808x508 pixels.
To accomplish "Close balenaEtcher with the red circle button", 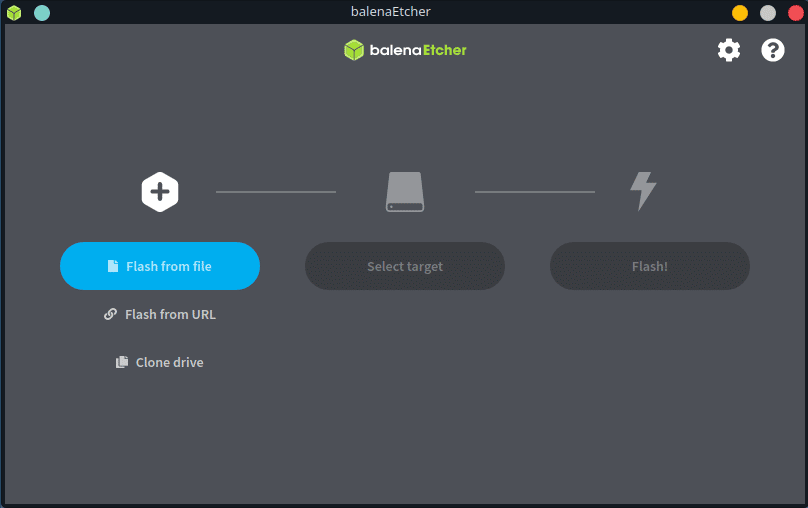I will pos(795,13).
